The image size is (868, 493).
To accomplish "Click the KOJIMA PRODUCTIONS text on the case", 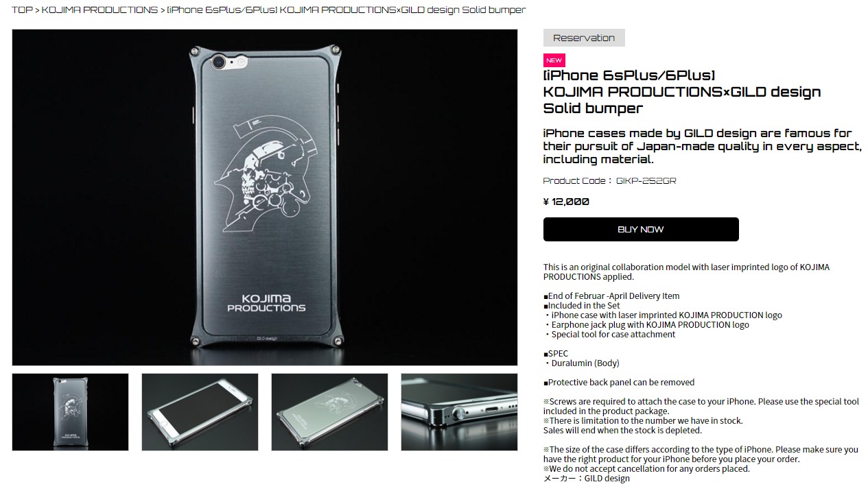I will 266,303.
